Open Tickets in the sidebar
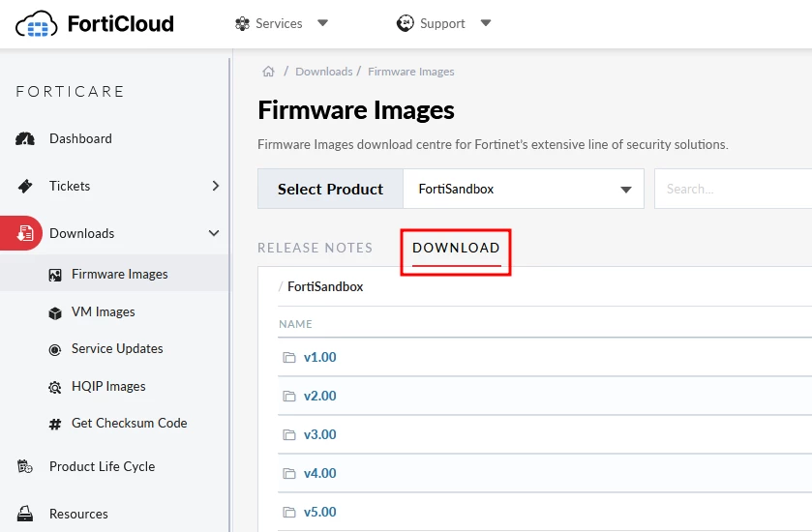Viewport: 812px width, 532px height. tap(70, 186)
